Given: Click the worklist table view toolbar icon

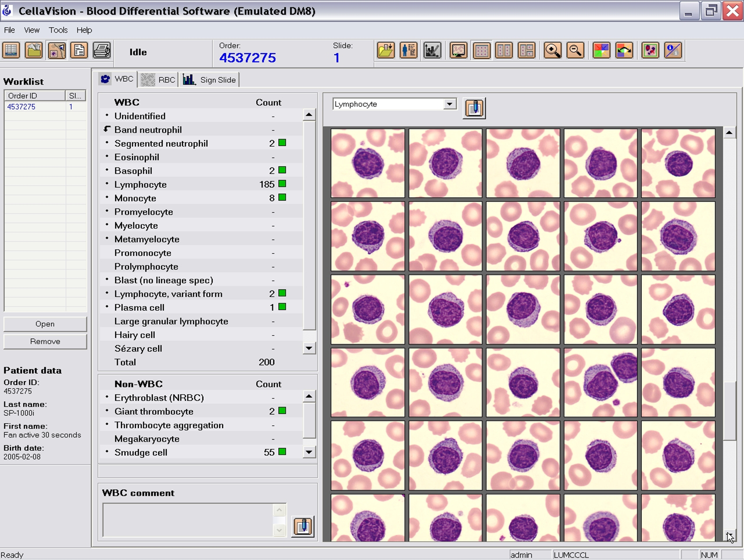Looking at the screenshot, I should coord(11,51).
